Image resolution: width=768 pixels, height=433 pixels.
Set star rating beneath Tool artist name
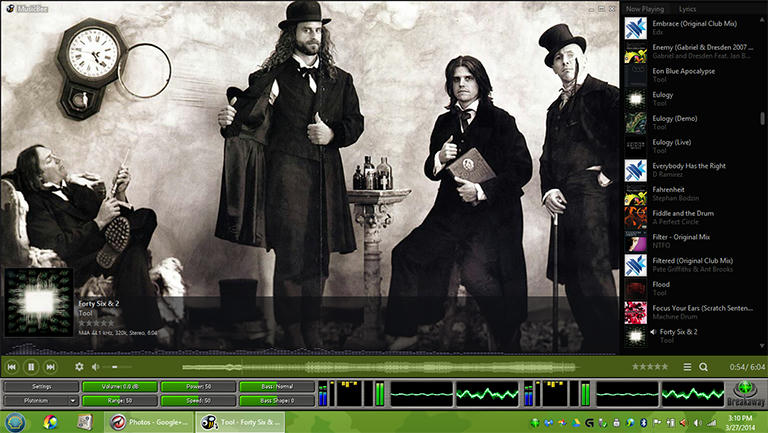tap(96, 323)
